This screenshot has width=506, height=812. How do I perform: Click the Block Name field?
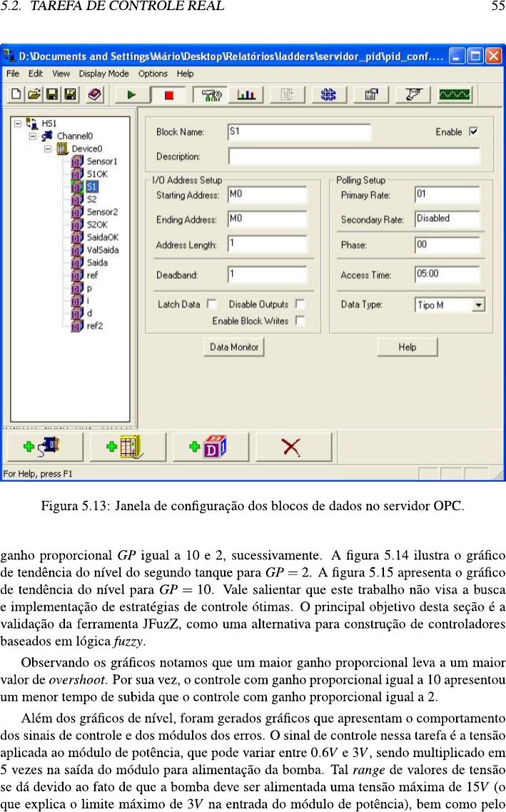299,132
